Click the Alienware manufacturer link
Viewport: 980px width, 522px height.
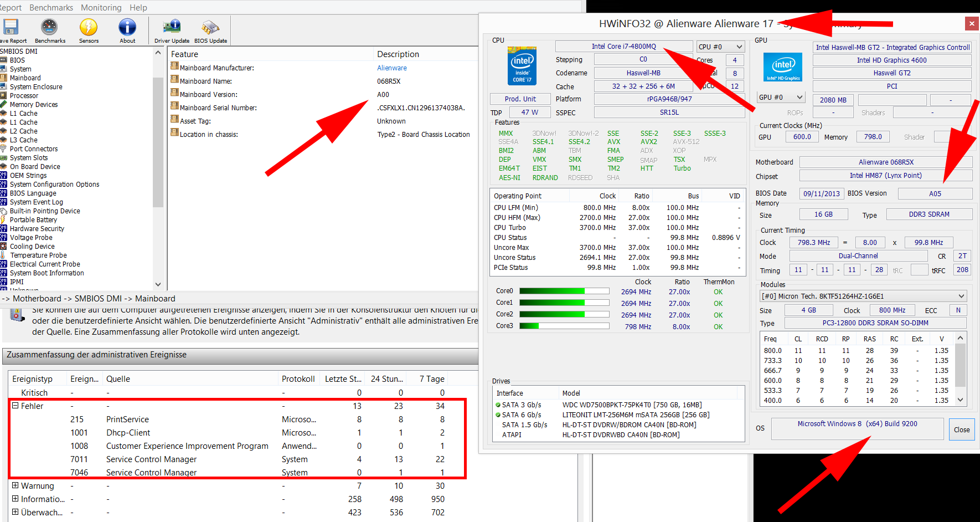click(392, 68)
